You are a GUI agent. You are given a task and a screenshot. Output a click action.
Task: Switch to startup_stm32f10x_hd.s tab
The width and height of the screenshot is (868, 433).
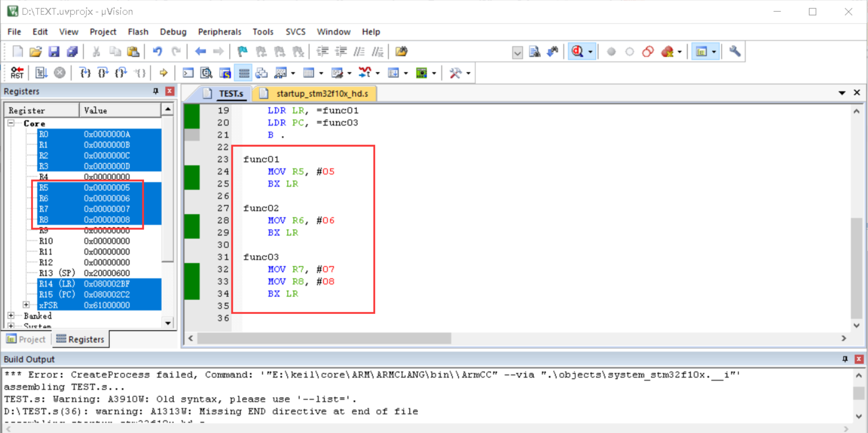pyautogui.click(x=314, y=94)
